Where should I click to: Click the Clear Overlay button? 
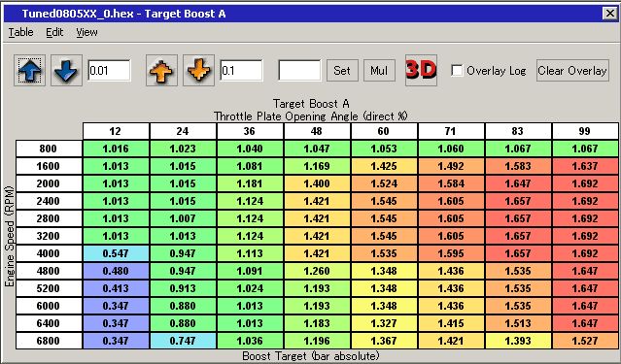[572, 71]
